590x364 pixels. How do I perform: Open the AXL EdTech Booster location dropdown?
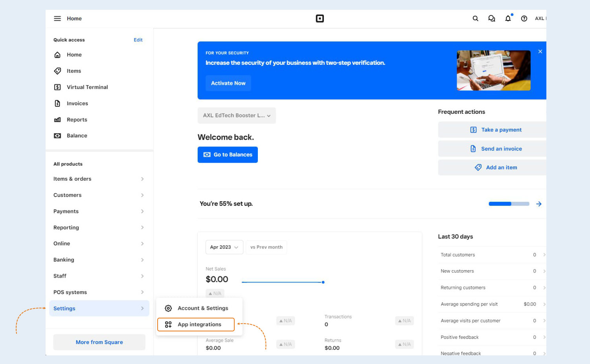click(237, 115)
